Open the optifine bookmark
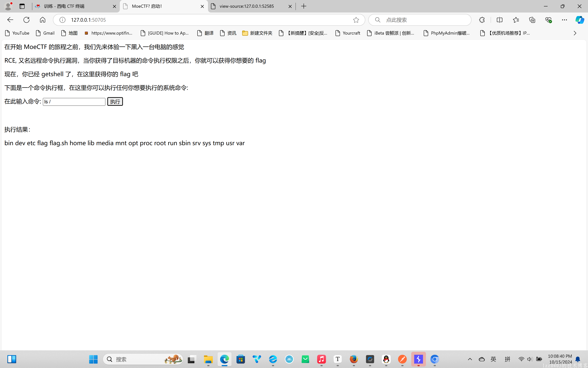 (108, 33)
